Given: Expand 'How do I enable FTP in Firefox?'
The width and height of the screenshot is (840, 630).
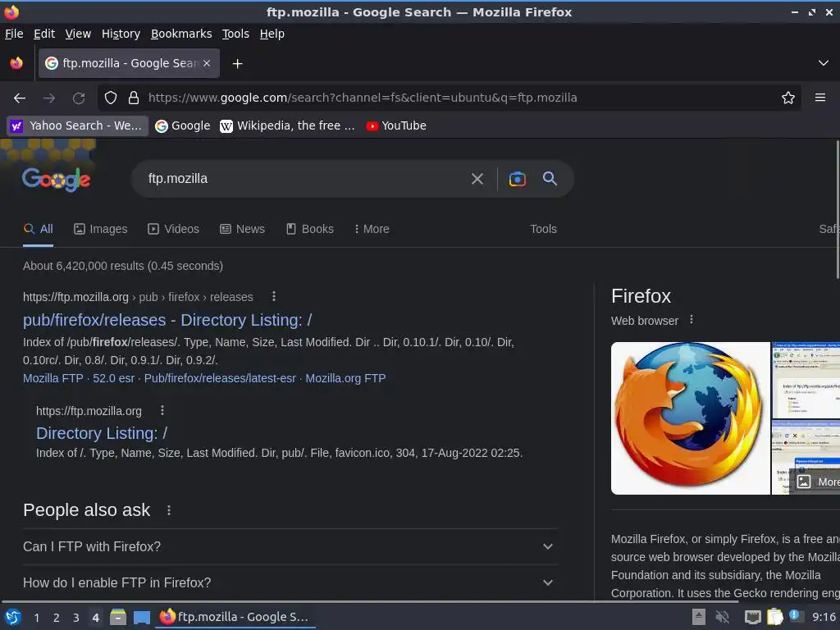Looking at the screenshot, I should point(290,582).
